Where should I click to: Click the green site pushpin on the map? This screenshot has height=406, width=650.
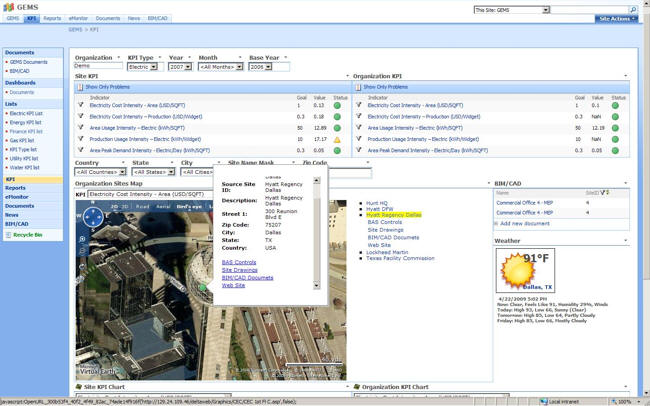[202, 287]
